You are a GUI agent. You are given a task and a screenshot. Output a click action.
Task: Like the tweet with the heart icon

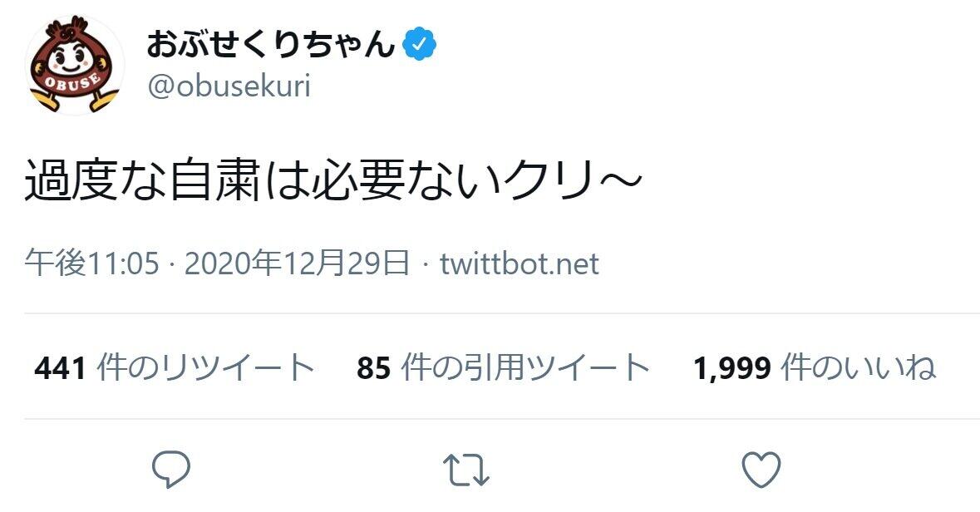coord(760,470)
